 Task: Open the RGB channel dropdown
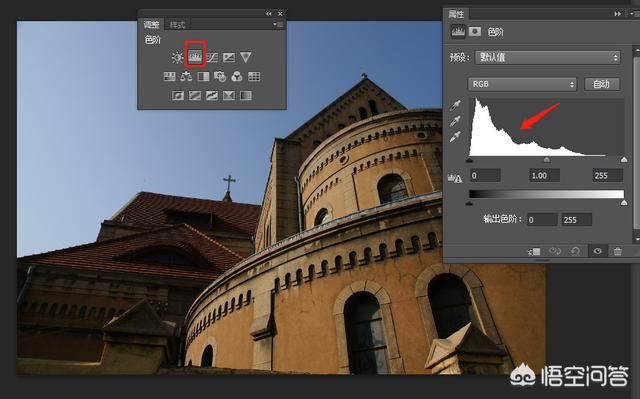(x=522, y=84)
